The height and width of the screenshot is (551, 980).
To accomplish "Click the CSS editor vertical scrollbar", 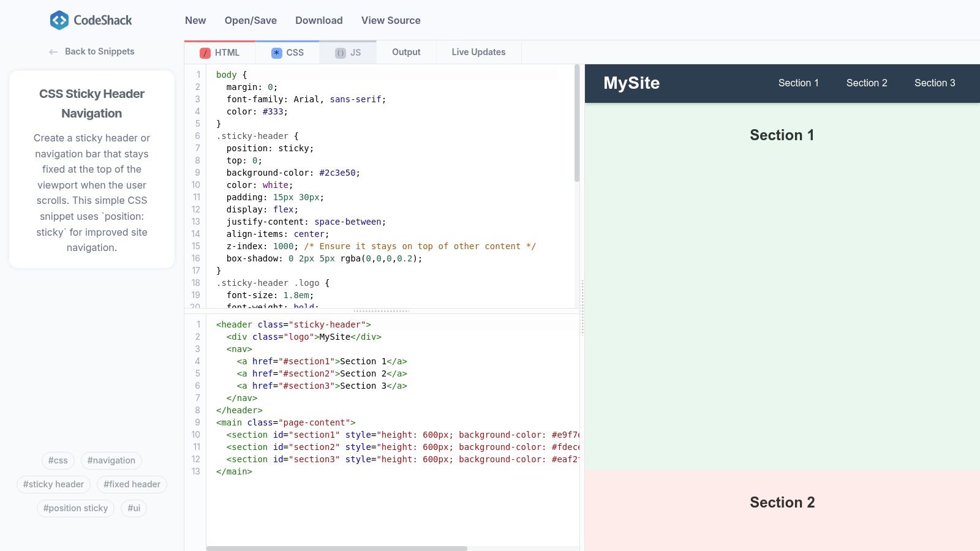I will click(x=577, y=124).
